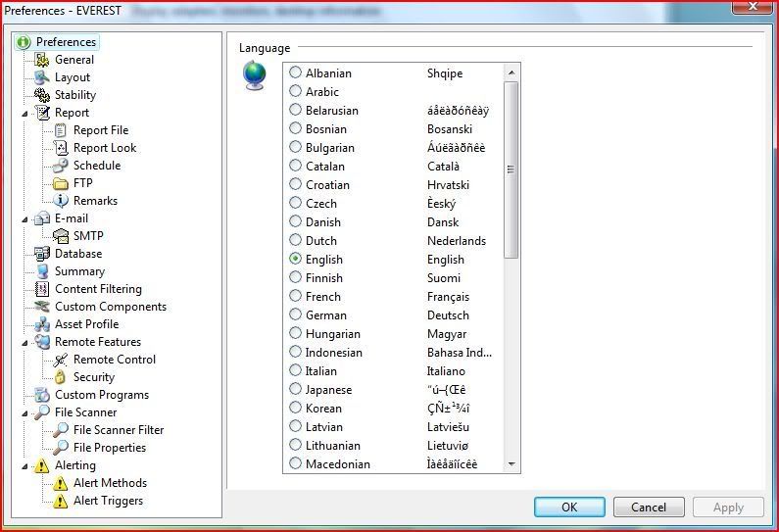779x532 pixels.
Task: Choose the Italian radio button
Action: pos(295,370)
